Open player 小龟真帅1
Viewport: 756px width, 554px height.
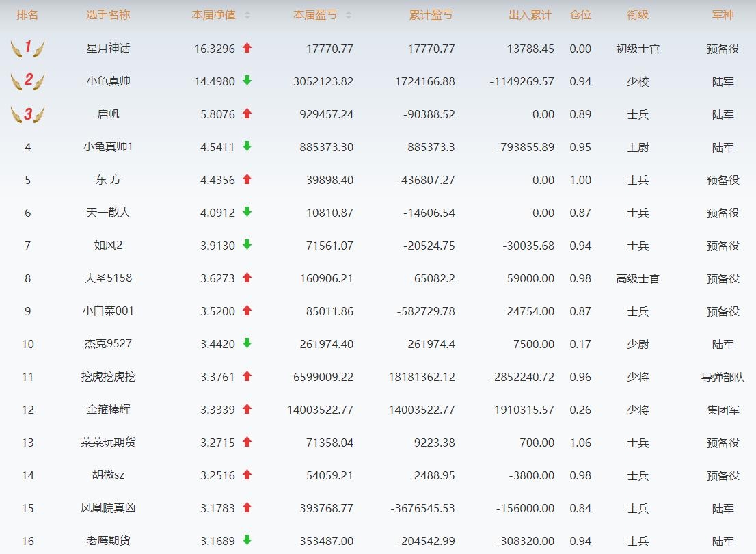[108, 146]
